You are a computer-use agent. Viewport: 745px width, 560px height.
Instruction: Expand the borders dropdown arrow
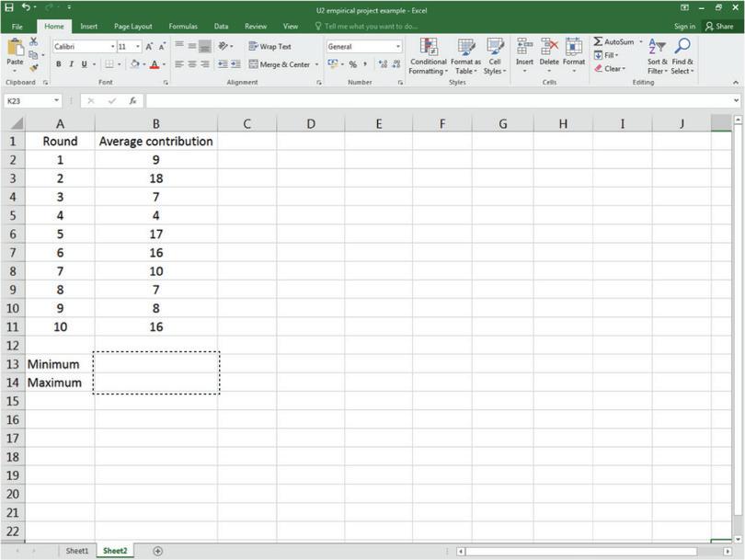click(119, 64)
